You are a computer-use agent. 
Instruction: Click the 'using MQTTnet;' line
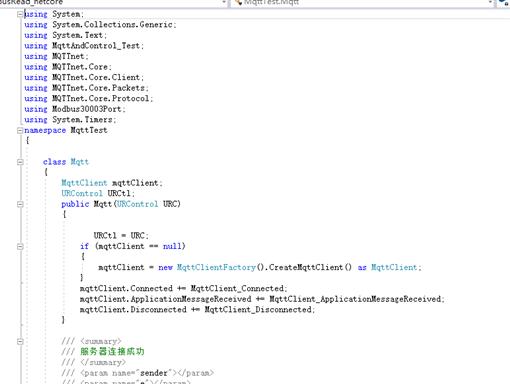[x=56, y=56]
